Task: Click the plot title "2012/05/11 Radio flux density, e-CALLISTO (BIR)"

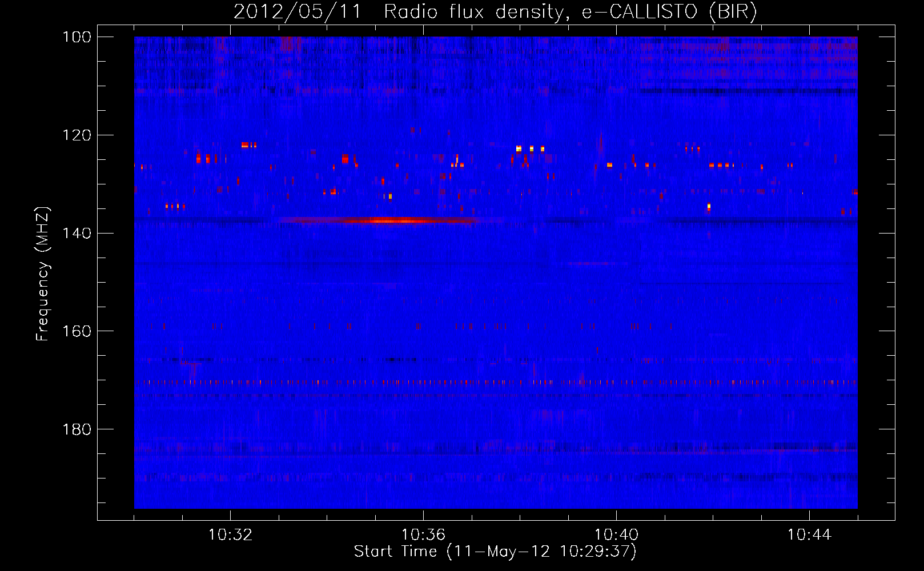Action: (495, 12)
